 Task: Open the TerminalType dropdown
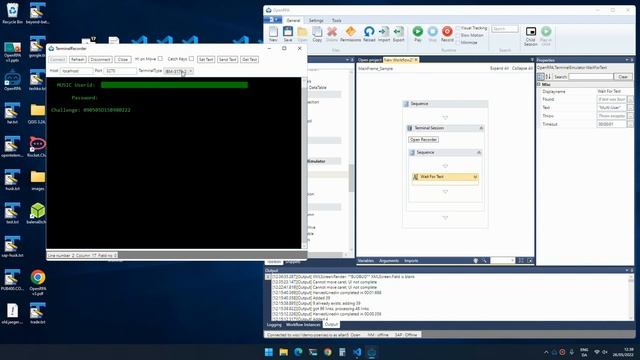point(178,71)
